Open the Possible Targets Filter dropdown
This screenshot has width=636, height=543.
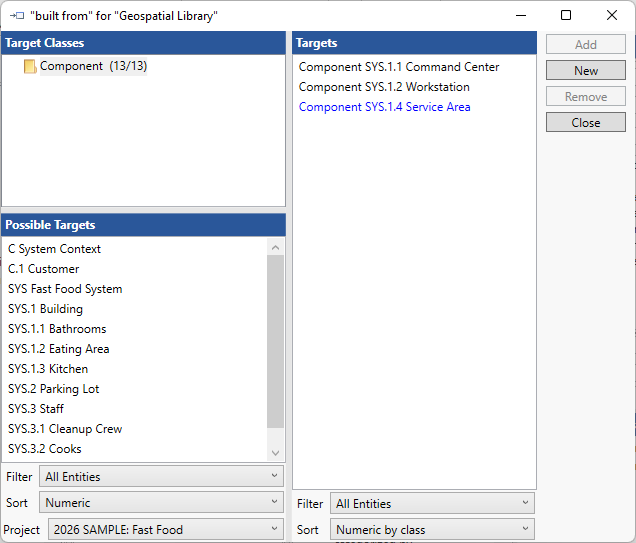[x=161, y=477]
